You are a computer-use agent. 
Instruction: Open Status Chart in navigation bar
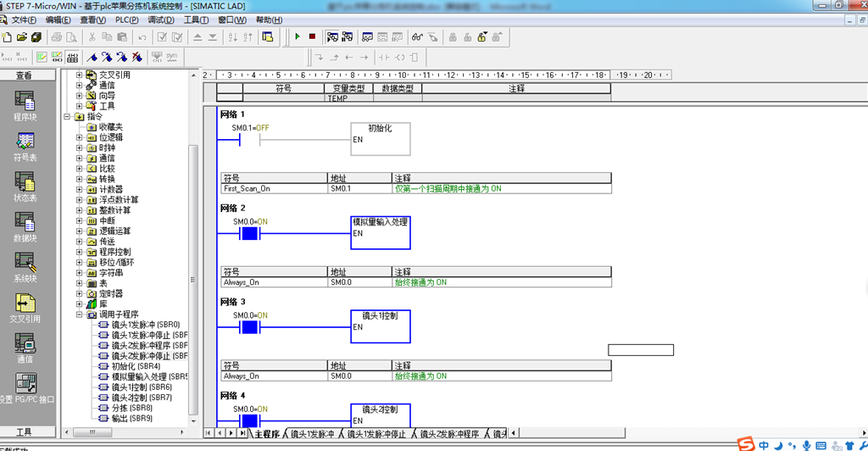tap(25, 187)
